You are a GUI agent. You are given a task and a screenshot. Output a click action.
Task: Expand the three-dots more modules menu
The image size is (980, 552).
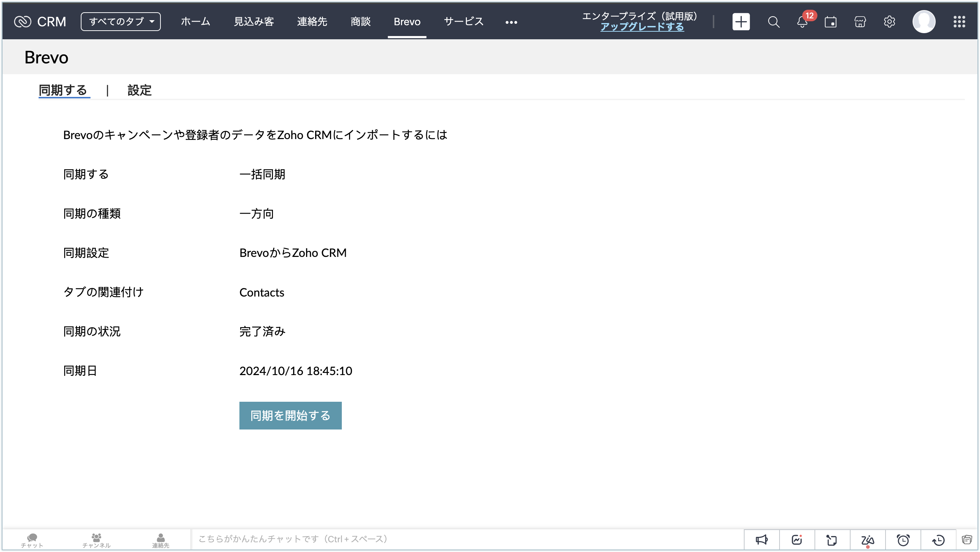[511, 22]
